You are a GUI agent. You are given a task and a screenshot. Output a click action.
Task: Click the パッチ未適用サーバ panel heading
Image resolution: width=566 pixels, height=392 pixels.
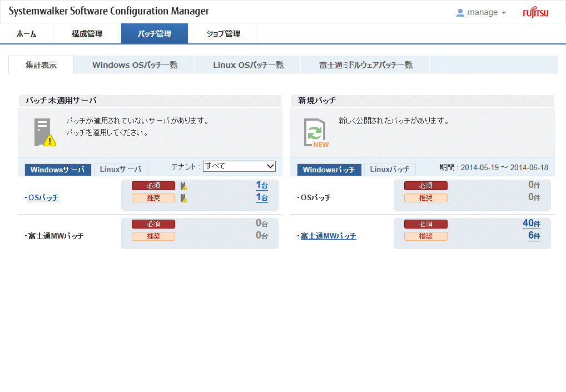[61, 100]
